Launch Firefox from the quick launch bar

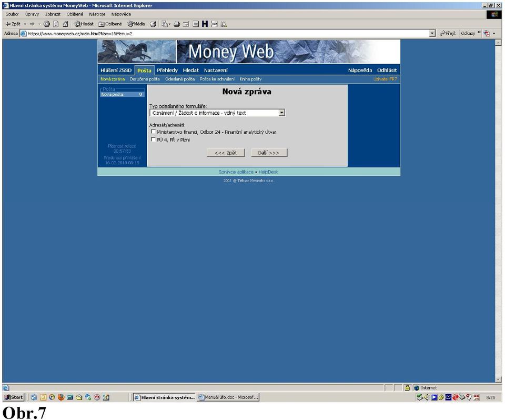point(61,397)
